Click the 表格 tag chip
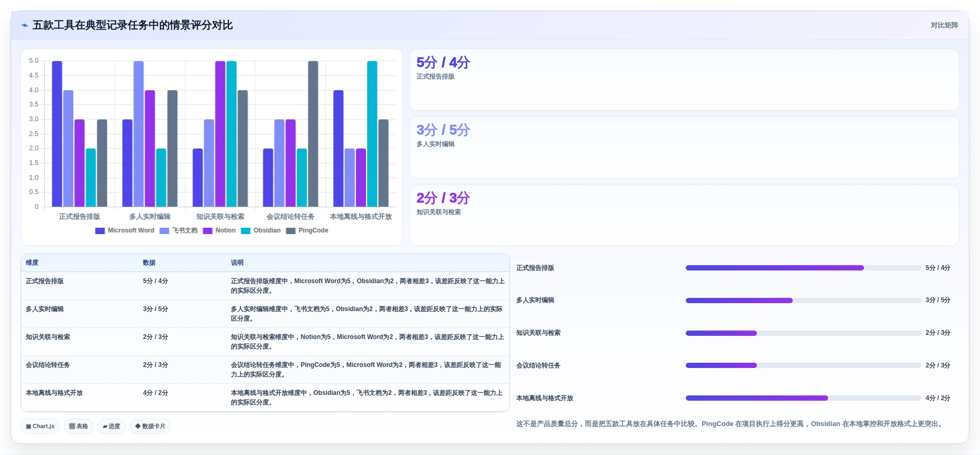This screenshot has width=980, height=455. pos(79,426)
